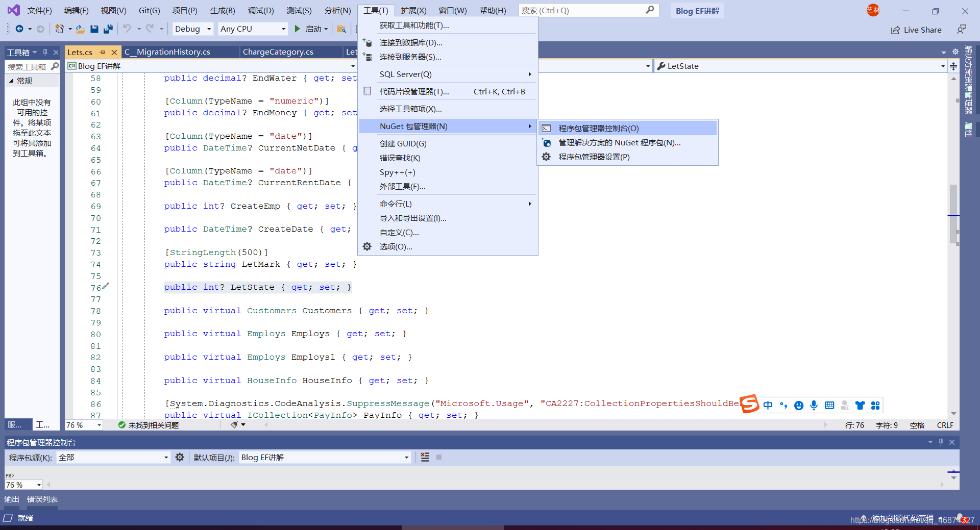Click the find in files folder icon
This screenshot has height=530, width=980.
[x=341, y=29]
